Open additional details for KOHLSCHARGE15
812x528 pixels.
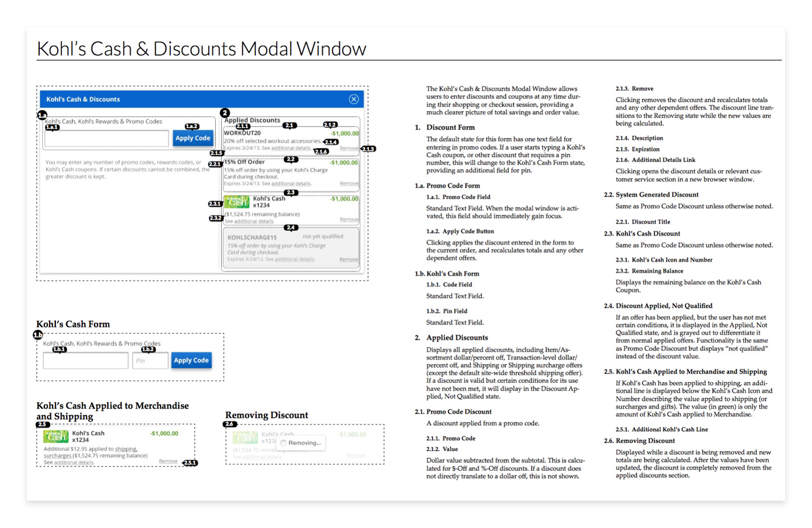(x=295, y=259)
